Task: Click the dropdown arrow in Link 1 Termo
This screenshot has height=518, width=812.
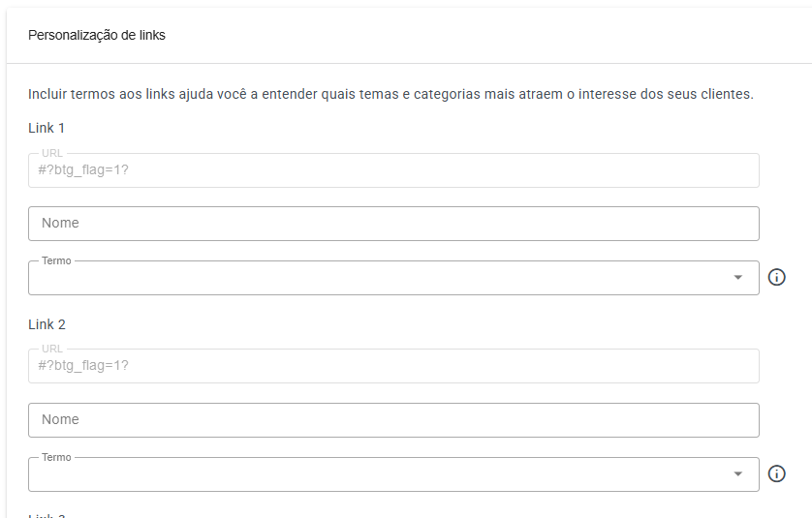Action: coord(738,278)
